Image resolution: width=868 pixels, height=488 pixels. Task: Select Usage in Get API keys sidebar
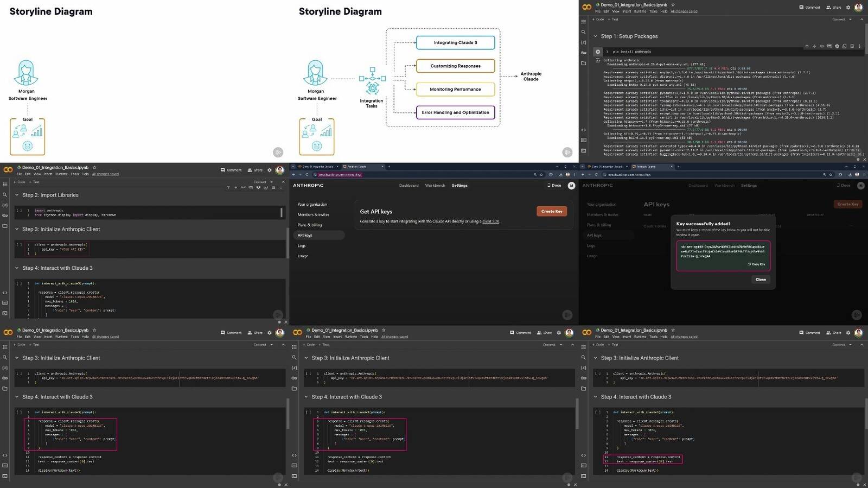[303, 256]
